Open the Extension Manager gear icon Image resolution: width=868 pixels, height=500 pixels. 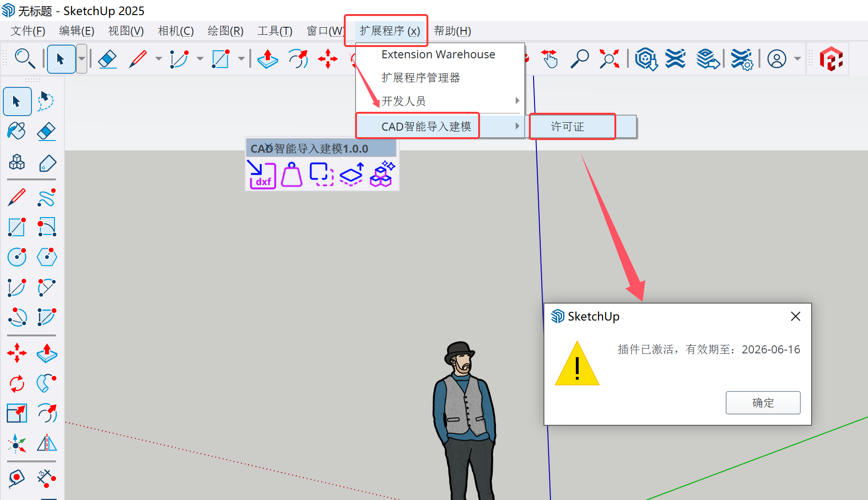tap(742, 60)
